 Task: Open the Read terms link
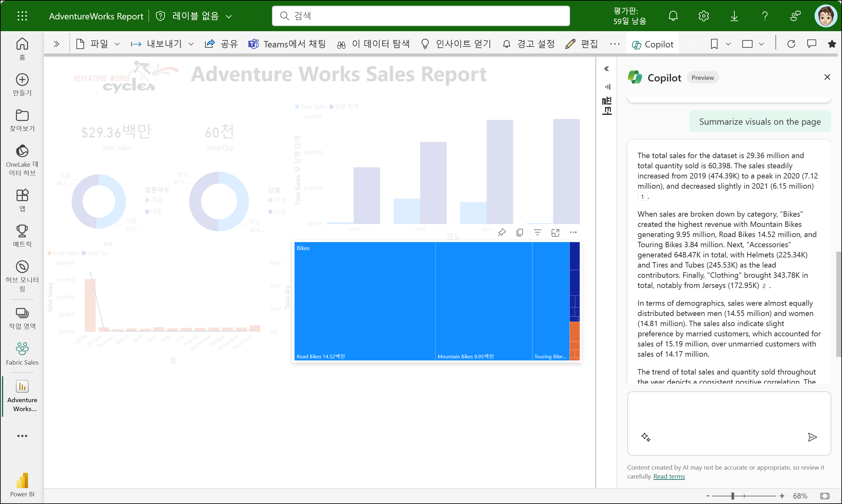pos(669,476)
